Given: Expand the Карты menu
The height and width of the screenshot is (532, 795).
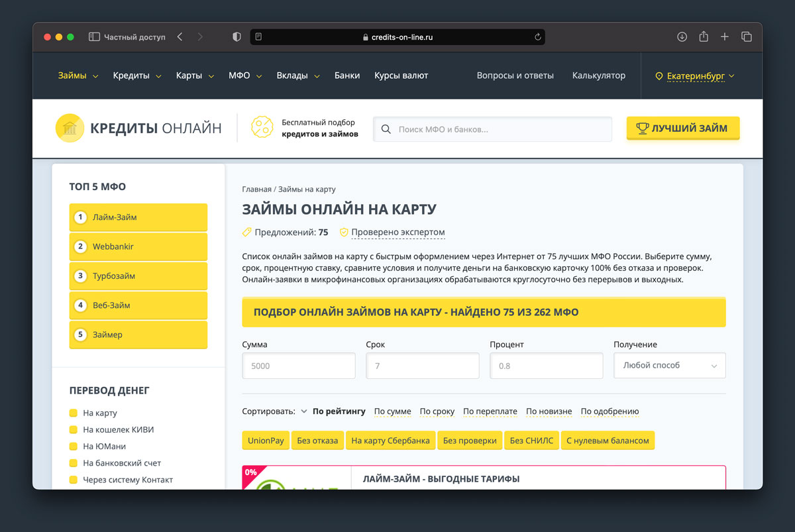Looking at the screenshot, I should (x=195, y=76).
